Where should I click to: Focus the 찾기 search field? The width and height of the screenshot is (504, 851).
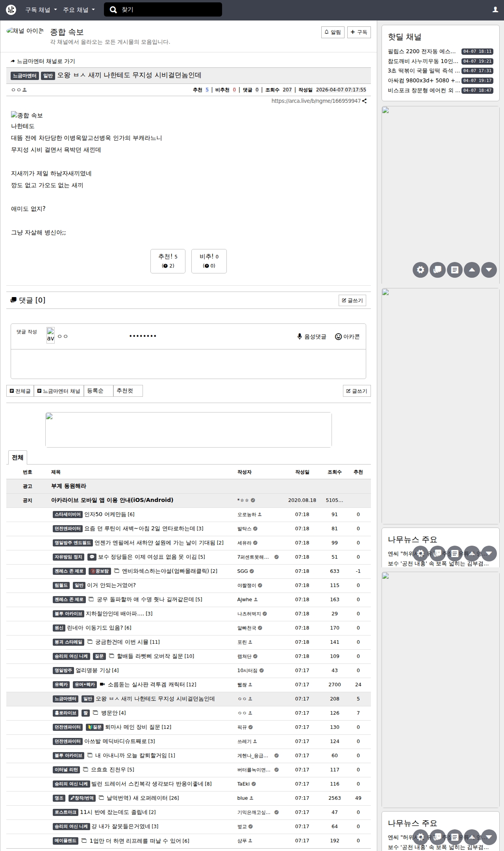(163, 10)
